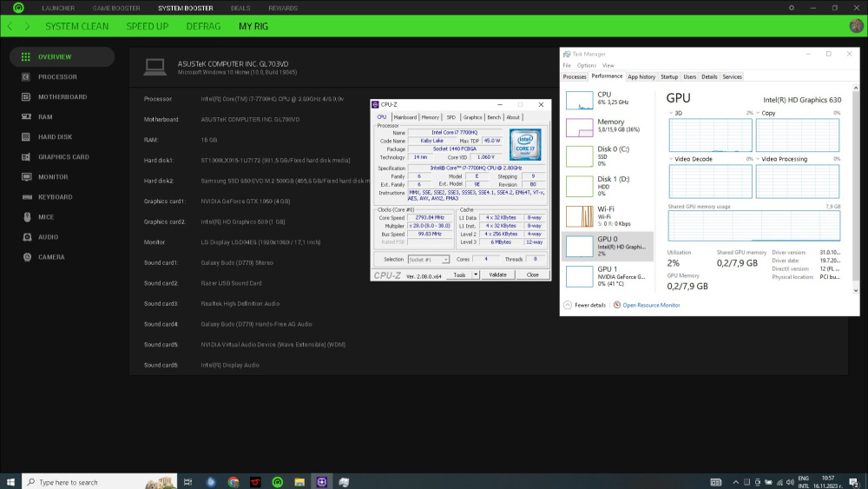Open the Graphics Card details page

click(x=62, y=156)
